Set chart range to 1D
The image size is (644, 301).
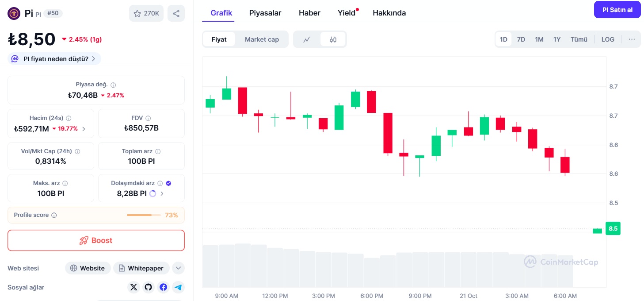503,39
